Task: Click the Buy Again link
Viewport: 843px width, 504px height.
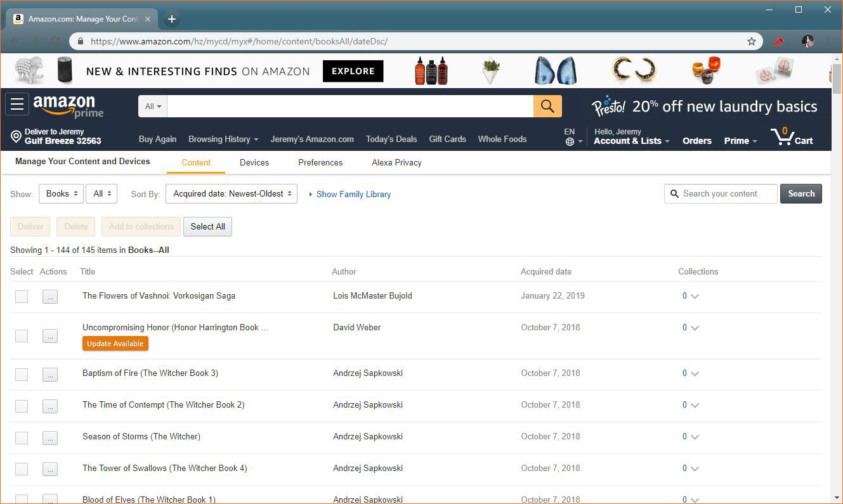Action: pyautogui.click(x=157, y=139)
